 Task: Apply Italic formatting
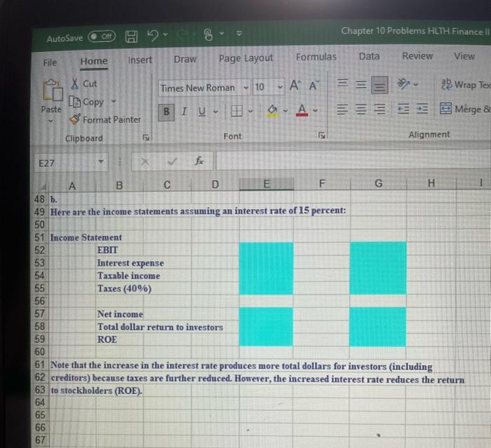(x=184, y=111)
